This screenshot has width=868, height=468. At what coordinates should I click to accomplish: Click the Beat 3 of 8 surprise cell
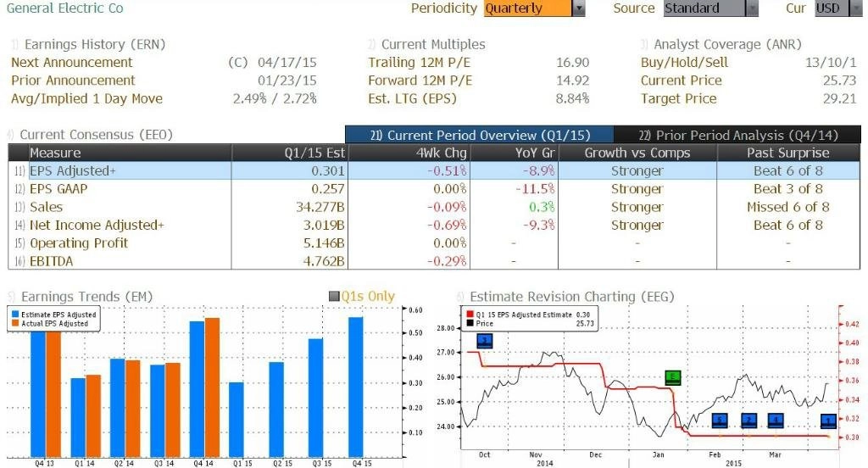click(787, 189)
